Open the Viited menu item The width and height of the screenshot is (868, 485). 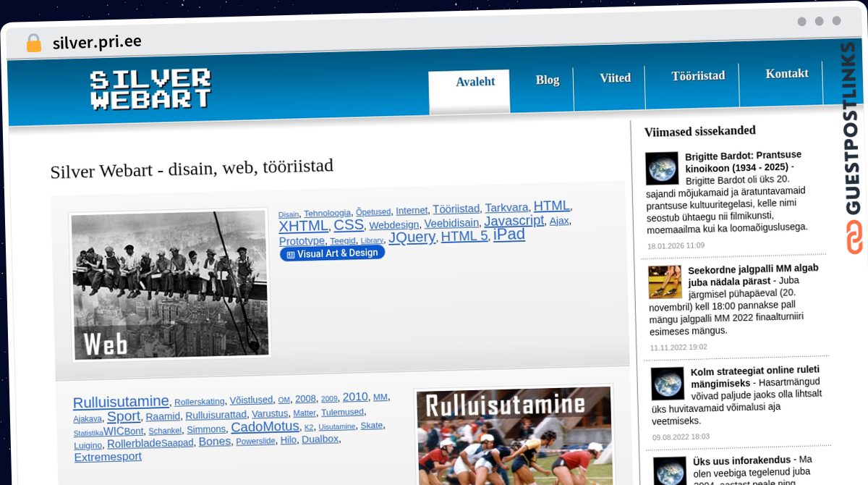click(x=616, y=77)
